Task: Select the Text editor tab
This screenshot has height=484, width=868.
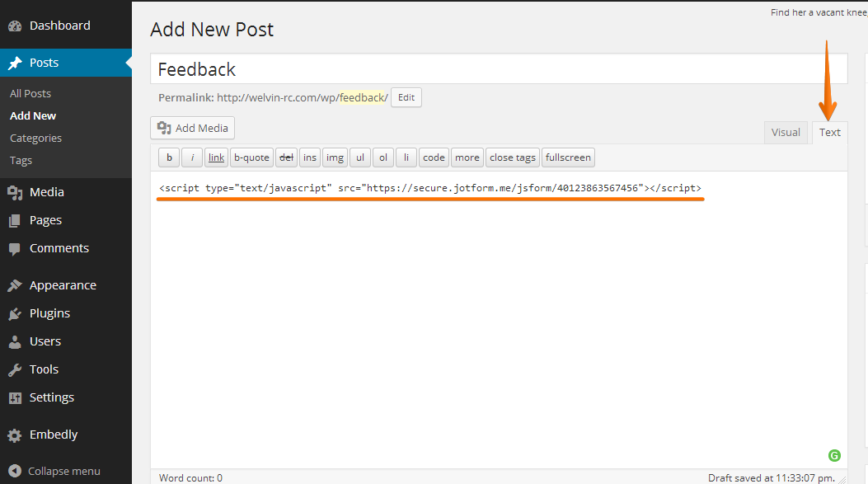Action: 829,132
